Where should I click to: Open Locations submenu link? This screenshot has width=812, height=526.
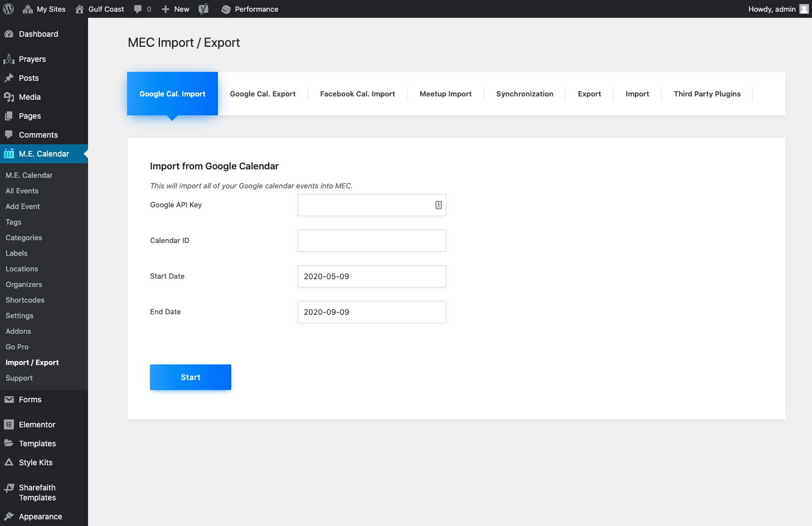tap(22, 269)
